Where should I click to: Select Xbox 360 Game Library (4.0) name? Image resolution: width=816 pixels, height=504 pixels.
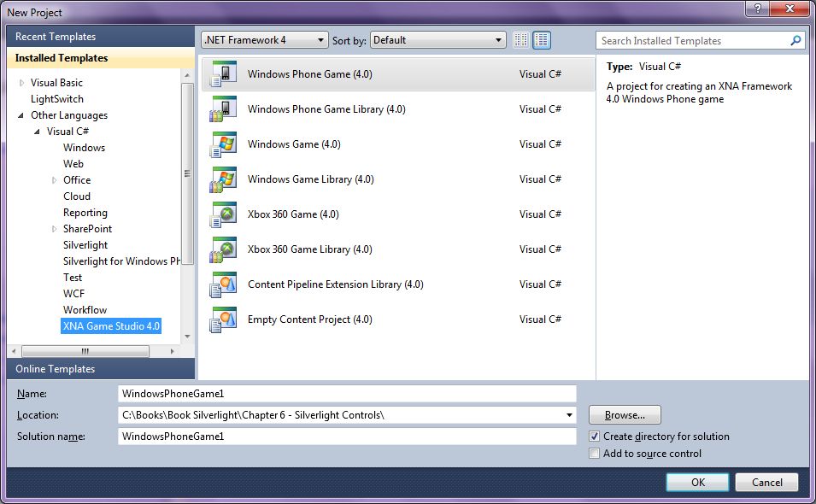point(309,249)
